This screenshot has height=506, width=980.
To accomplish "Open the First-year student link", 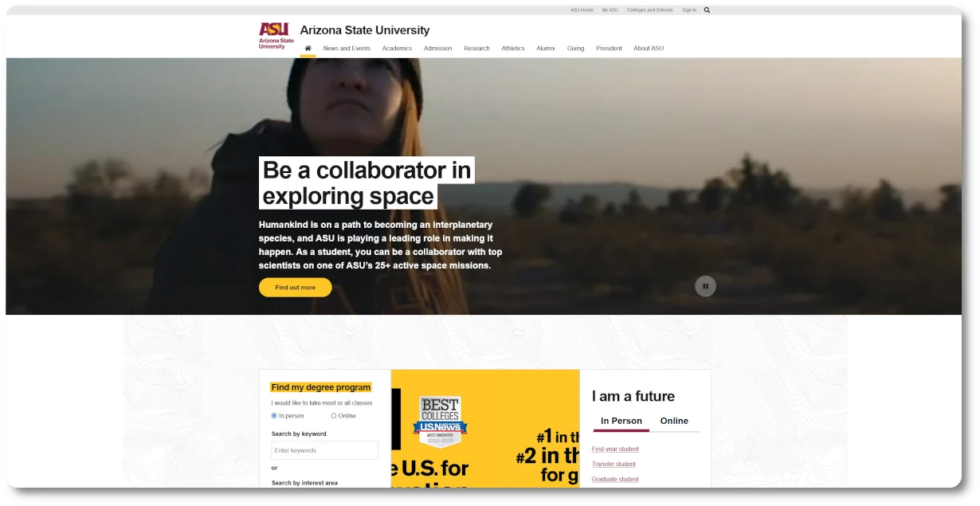I will [615, 449].
